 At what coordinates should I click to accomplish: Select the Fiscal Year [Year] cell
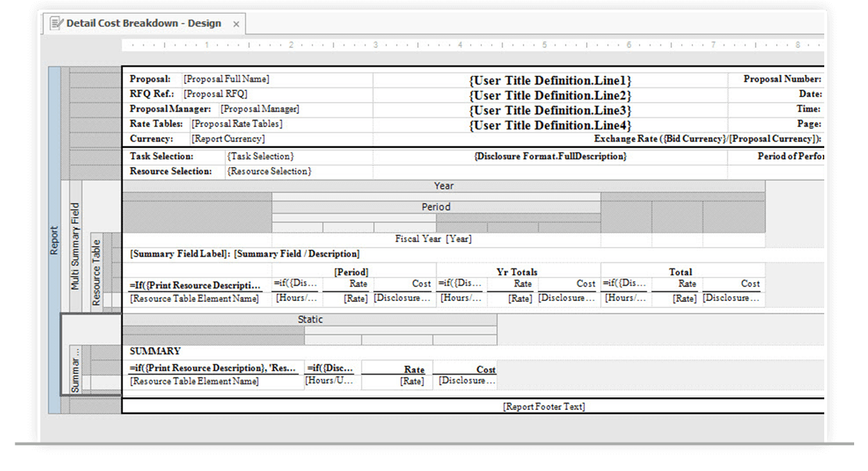(433, 239)
